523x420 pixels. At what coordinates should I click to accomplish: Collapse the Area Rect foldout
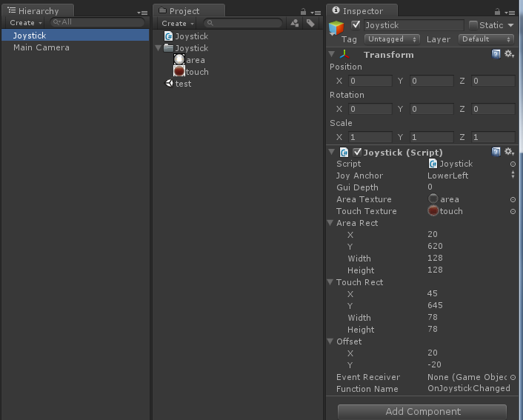[330, 223]
